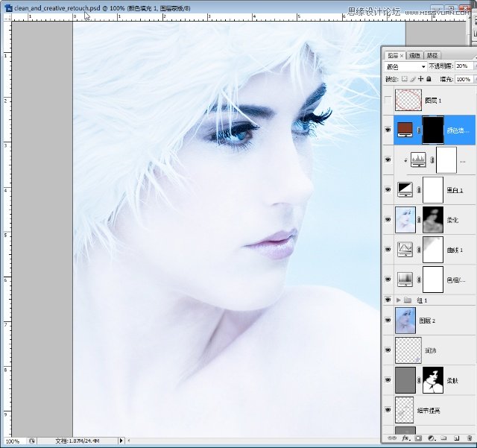This screenshot has height=448, width=477.
Task: Toggle lock position cross icon
Action: point(420,79)
